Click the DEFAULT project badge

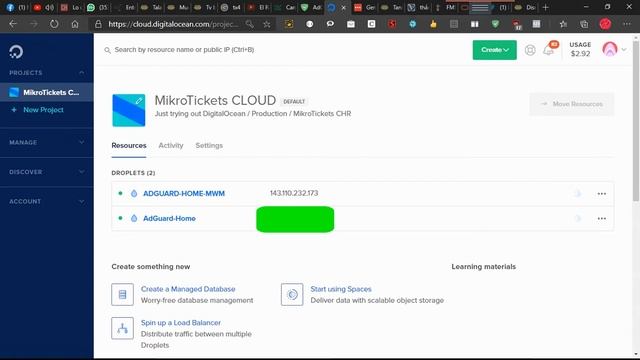[294, 101]
